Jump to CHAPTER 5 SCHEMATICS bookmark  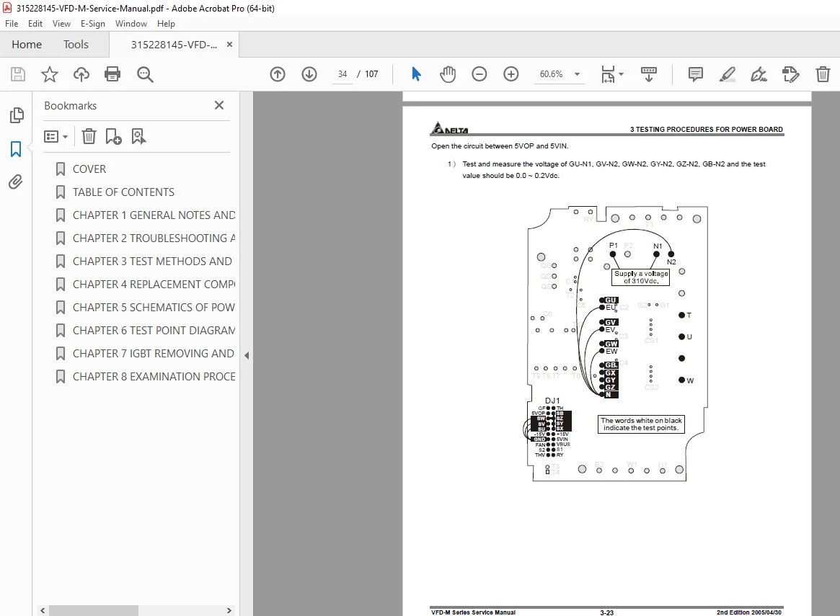[154, 307]
